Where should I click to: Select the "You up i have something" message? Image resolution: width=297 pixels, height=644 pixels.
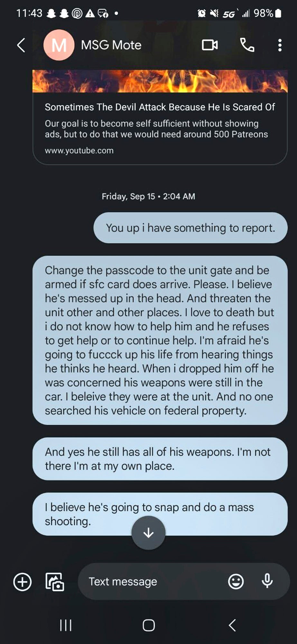point(190,228)
